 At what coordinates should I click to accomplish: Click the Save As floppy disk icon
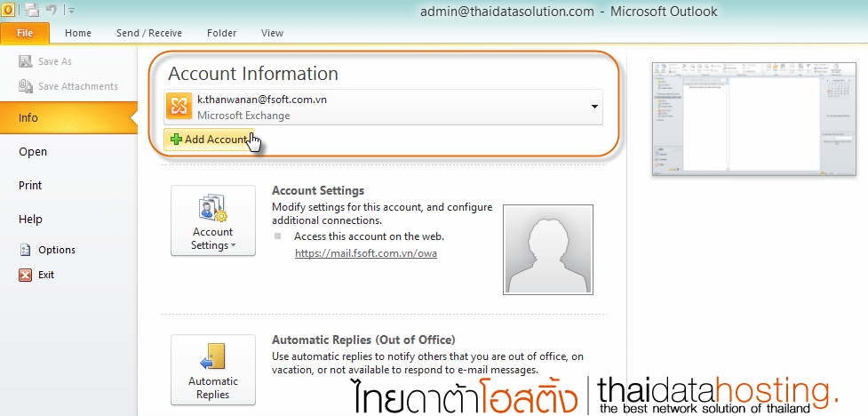(26, 61)
